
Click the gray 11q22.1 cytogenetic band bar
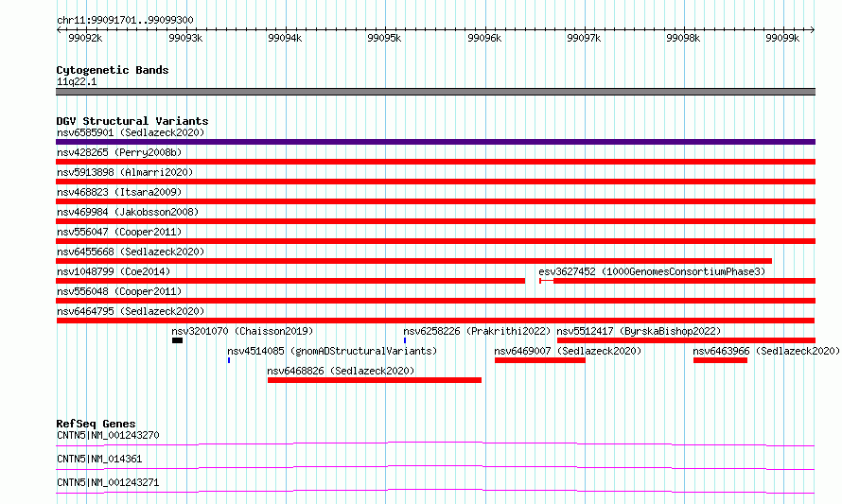coord(435,92)
